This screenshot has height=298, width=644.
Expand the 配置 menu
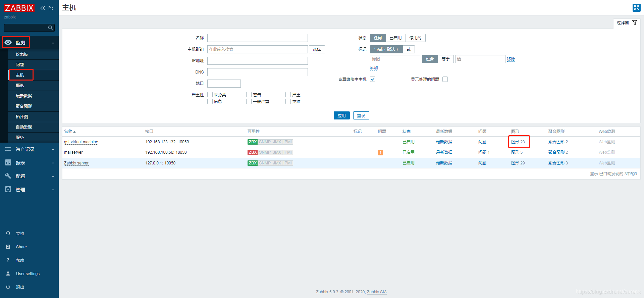(29, 176)
